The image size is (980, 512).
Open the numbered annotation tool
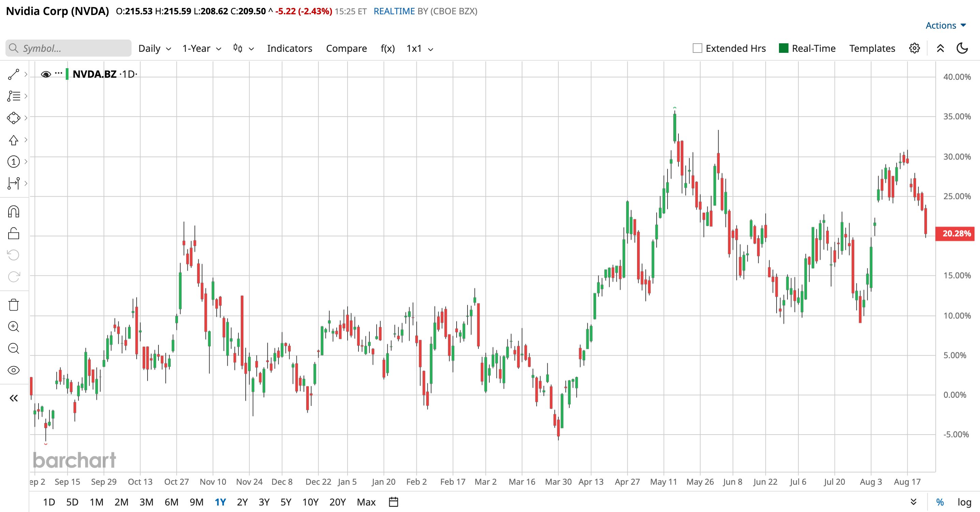pos(14,162)
